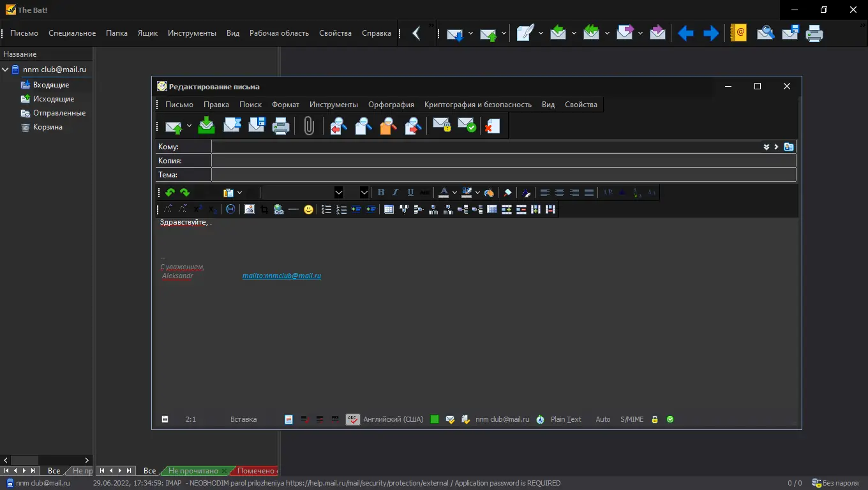
Task: Go to next message with blue right arrow
Action: point(710,33)
